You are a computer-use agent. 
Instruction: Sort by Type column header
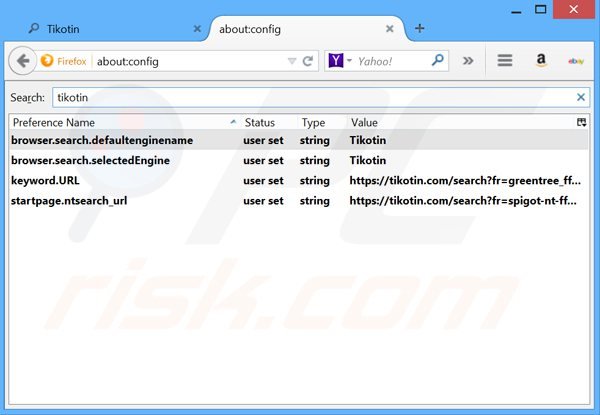[x=322, y=122]
